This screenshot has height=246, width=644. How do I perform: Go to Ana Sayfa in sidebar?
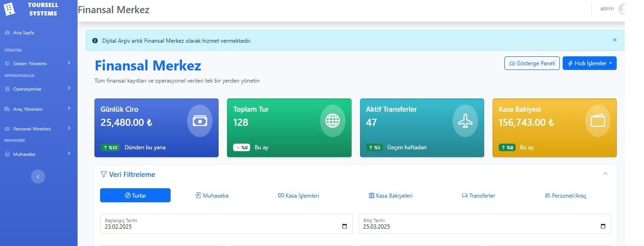click(x=23, y=33)
